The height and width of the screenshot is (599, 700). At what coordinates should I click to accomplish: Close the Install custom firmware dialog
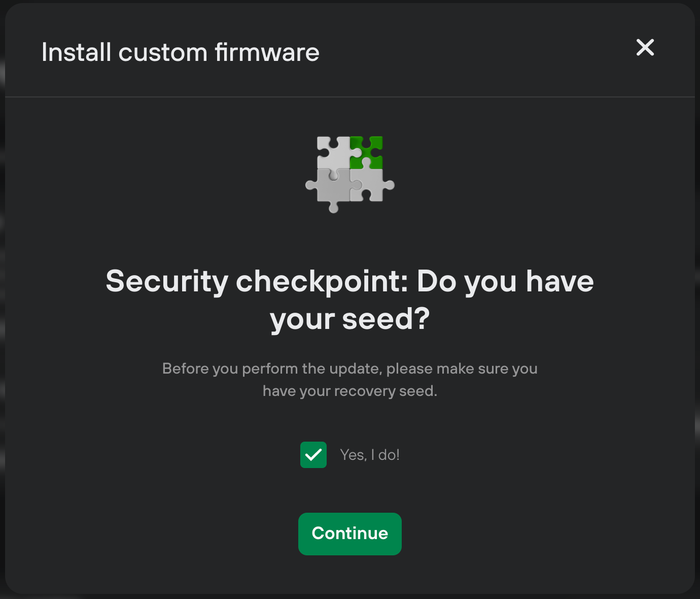point(645,48)
